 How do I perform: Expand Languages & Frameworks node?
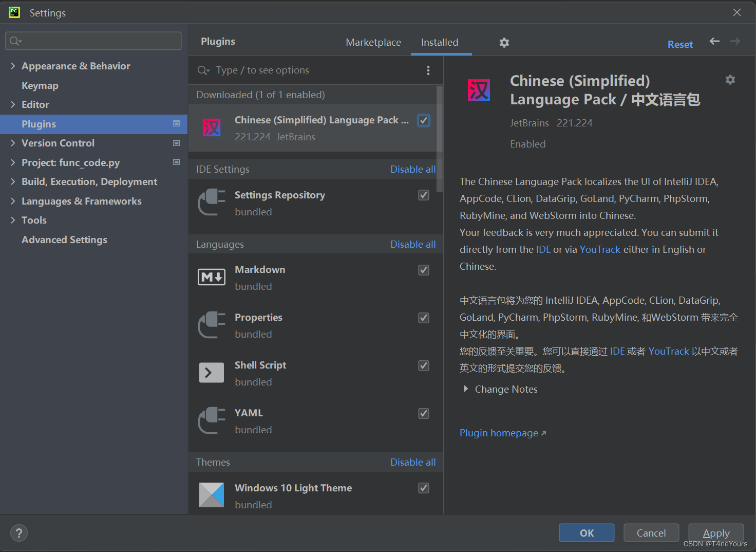13,201
